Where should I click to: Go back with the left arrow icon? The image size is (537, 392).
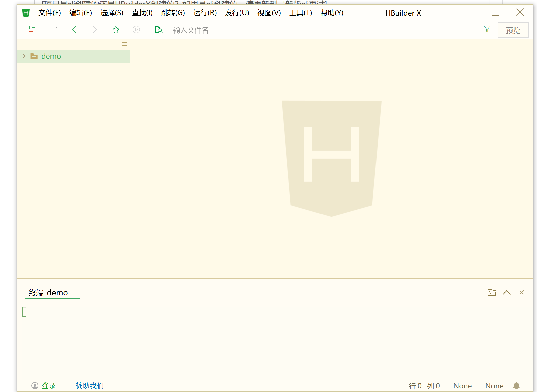74,30
